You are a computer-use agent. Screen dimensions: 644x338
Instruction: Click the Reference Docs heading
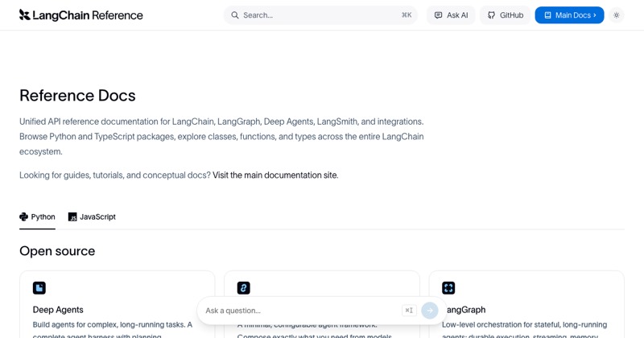77,95
